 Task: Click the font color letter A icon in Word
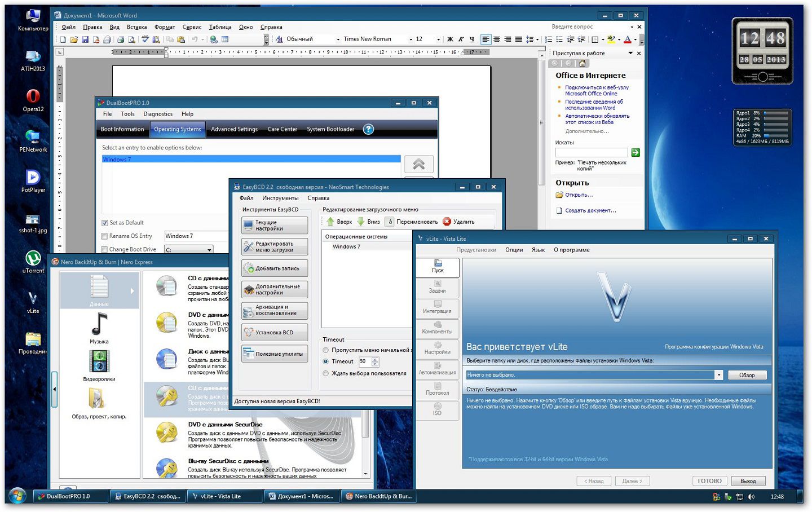627,39
